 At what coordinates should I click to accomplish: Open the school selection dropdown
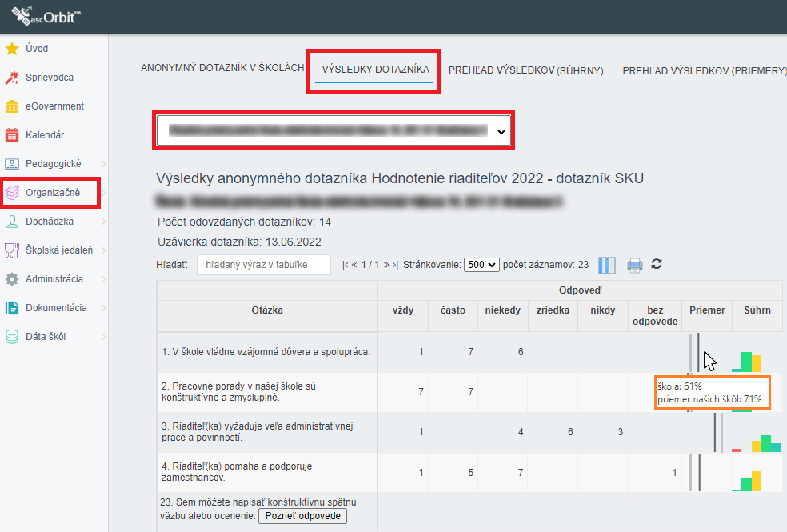[x=334, y=130]
